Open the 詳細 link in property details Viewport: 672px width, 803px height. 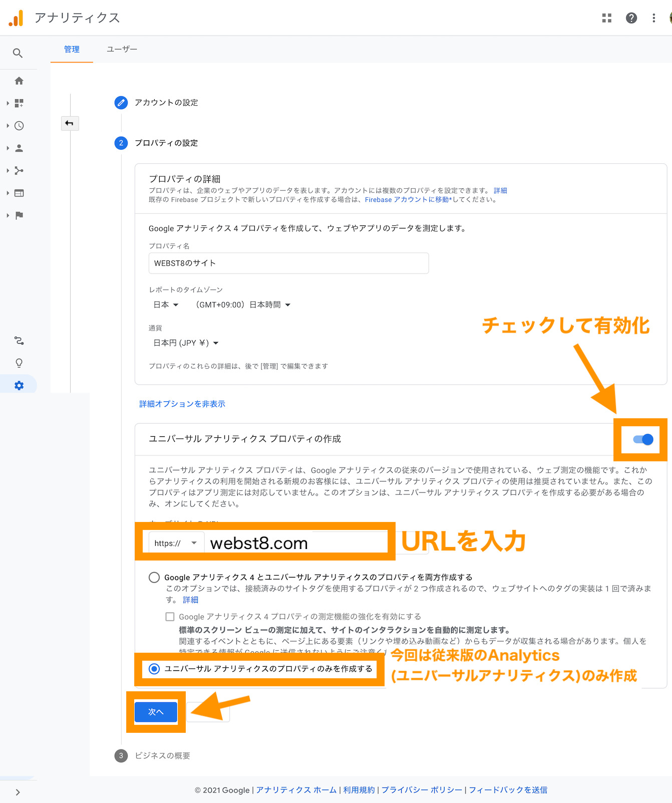click(x=500, y=190)
